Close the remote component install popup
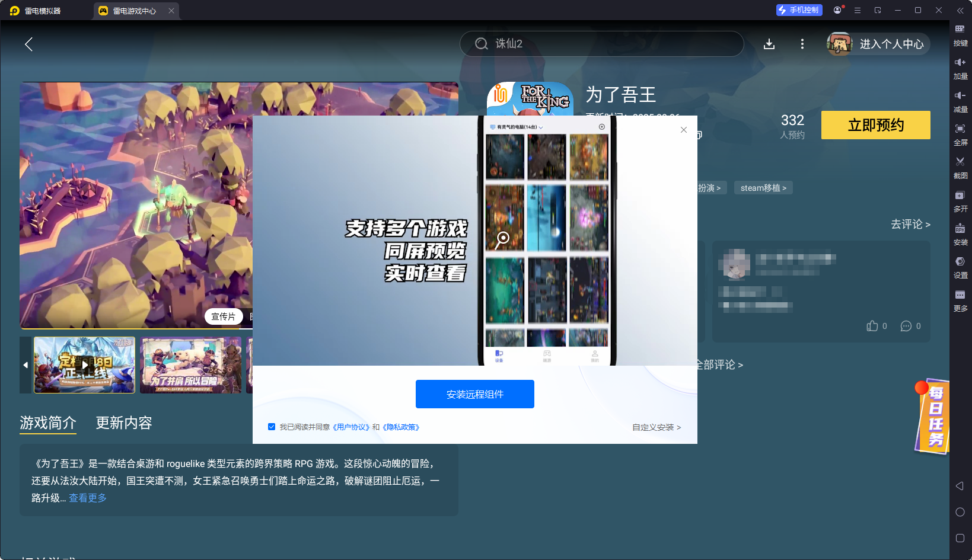The height and width of the screenshot is (560, 972). click(x=684, y=130)
